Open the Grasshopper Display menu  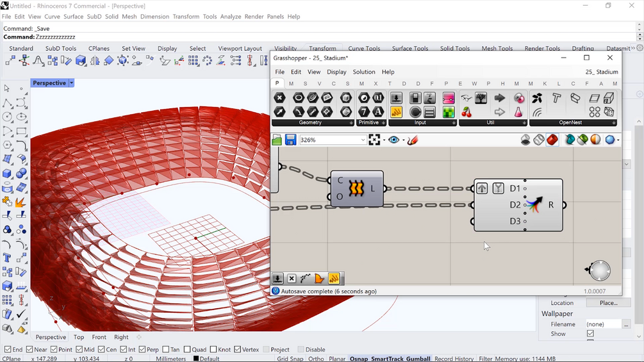click(336, 72)
